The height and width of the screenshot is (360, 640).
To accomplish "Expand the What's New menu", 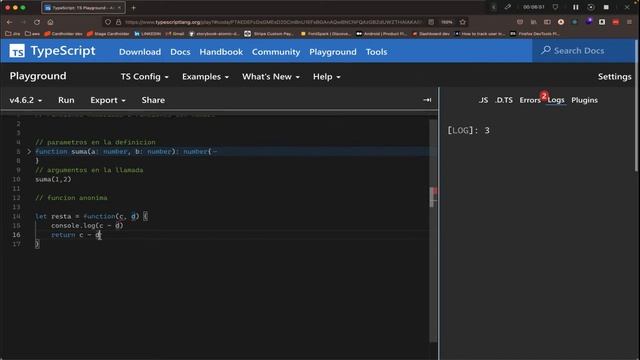I will click(x=271, y=77).
